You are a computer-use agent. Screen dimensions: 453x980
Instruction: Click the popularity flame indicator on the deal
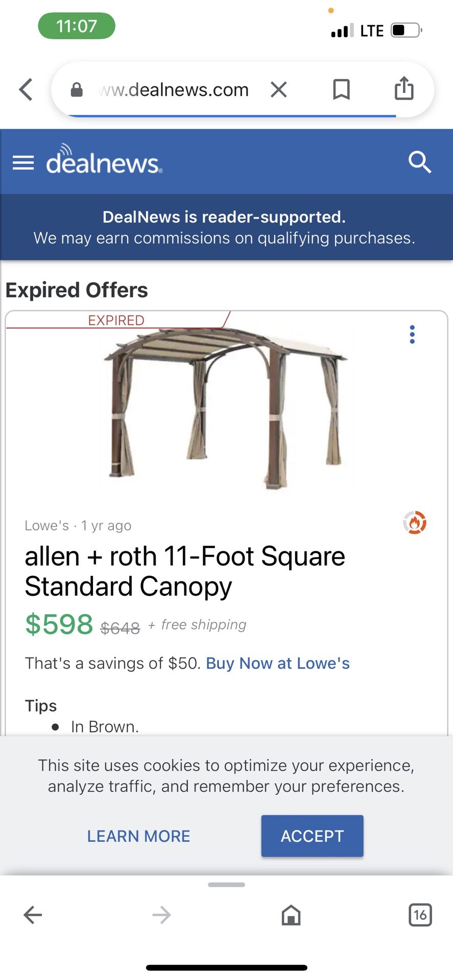coord(415,523)
